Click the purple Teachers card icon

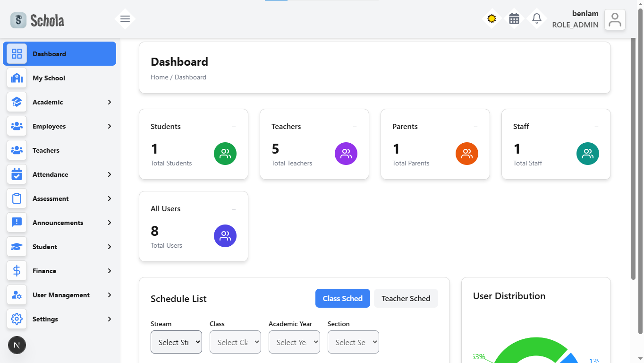[x=346, y=154]
